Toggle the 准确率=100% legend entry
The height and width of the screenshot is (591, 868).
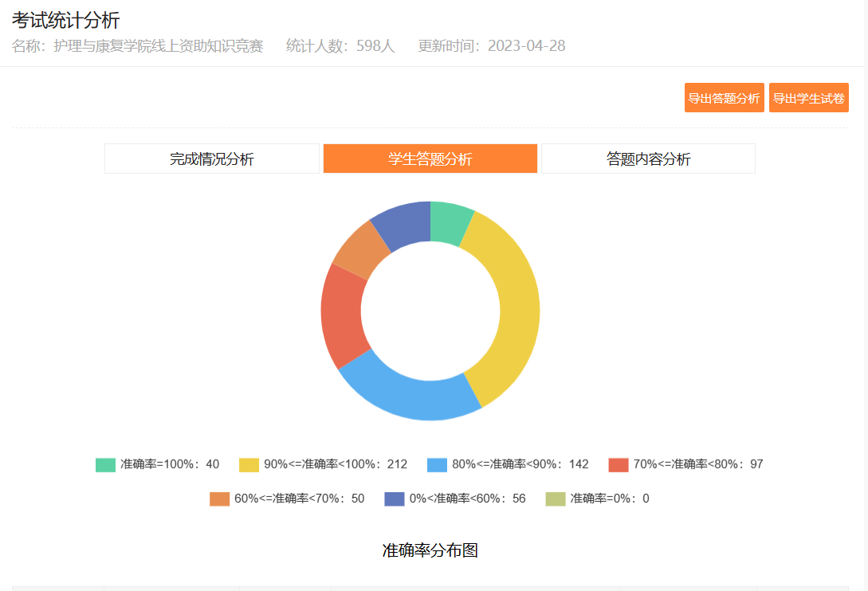coord(157,464)
